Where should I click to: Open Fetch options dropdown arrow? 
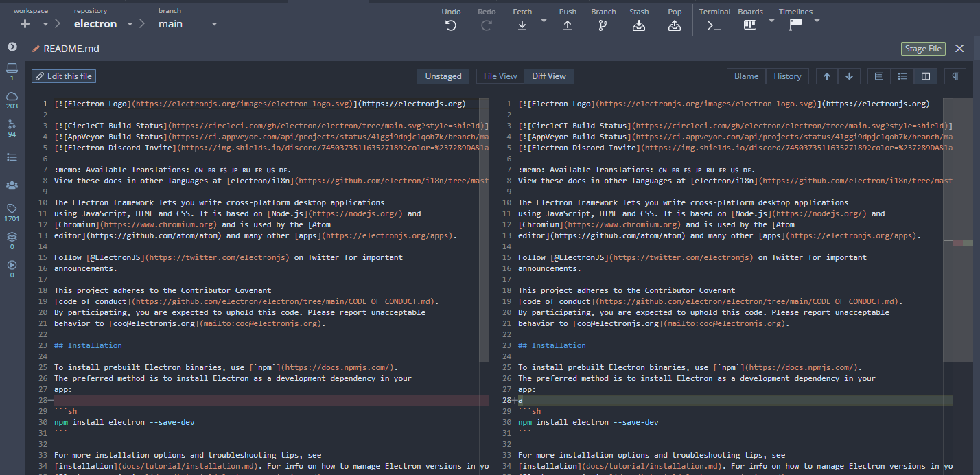tap(544, 20)
